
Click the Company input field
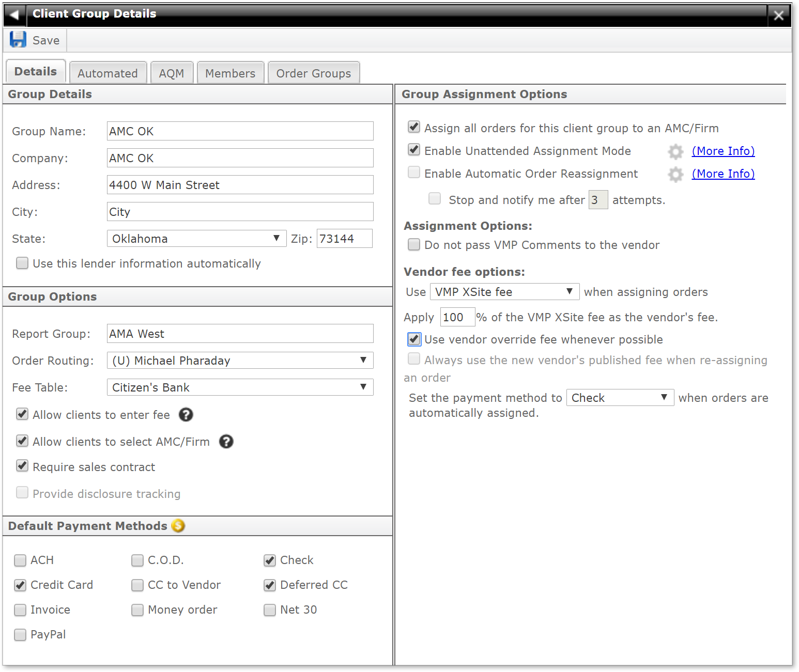240,158
